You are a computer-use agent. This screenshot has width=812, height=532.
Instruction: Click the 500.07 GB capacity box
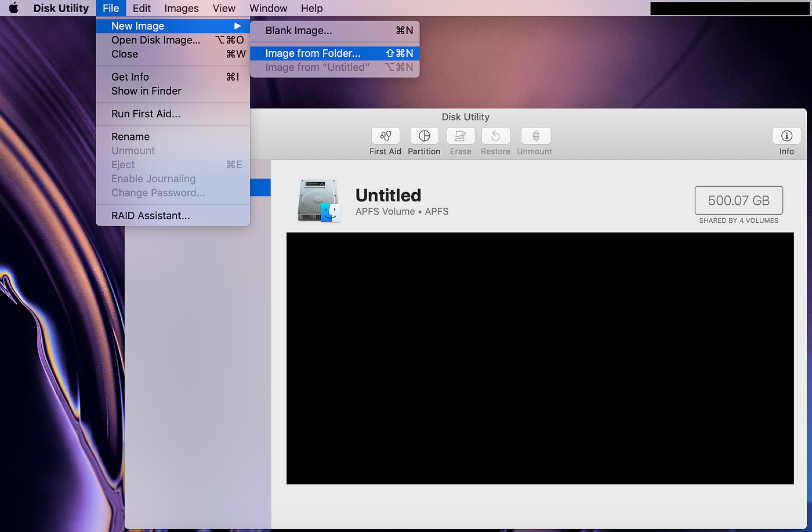(x=739, y=200)
